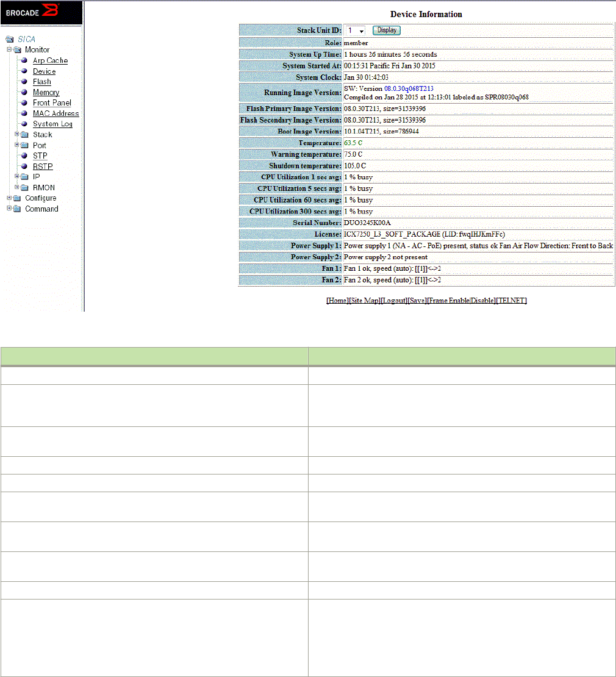
Task: Select the Monitor tree label
Action: (x=37, y=49)
